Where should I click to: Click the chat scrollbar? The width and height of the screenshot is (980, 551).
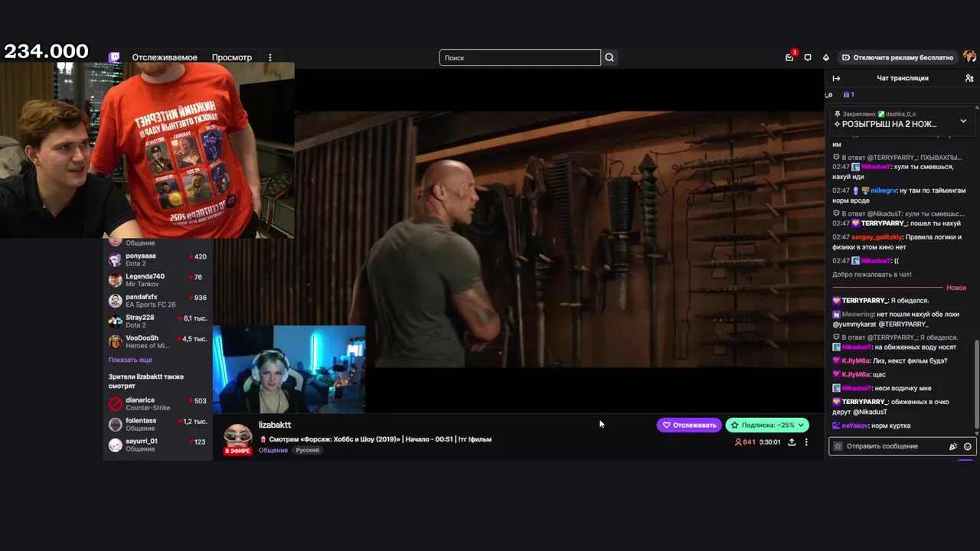coord(976,385)
